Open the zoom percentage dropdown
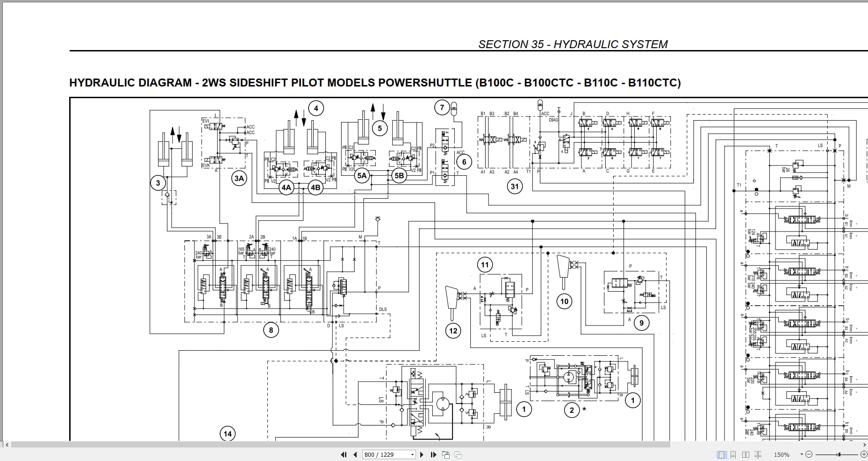The height and width of the screenshot is (461, 868). [x=802, y=454]
